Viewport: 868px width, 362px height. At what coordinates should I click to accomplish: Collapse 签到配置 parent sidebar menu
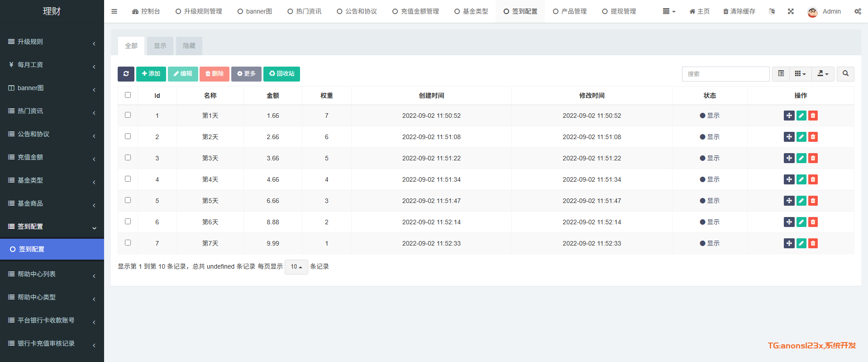pos(52,227)
